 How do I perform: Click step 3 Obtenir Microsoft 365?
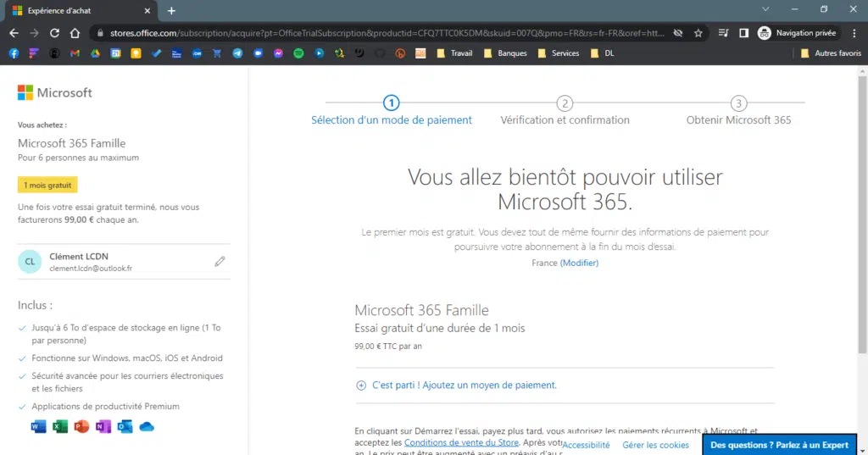click(738, 111)
